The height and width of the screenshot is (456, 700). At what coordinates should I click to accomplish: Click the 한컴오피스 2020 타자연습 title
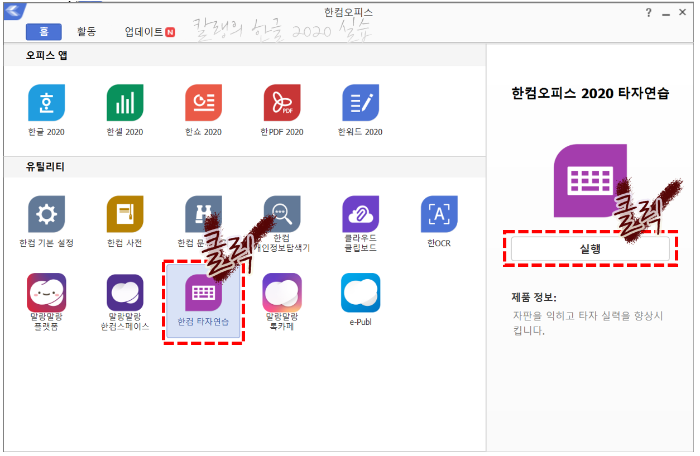click(x=590, y=93)
